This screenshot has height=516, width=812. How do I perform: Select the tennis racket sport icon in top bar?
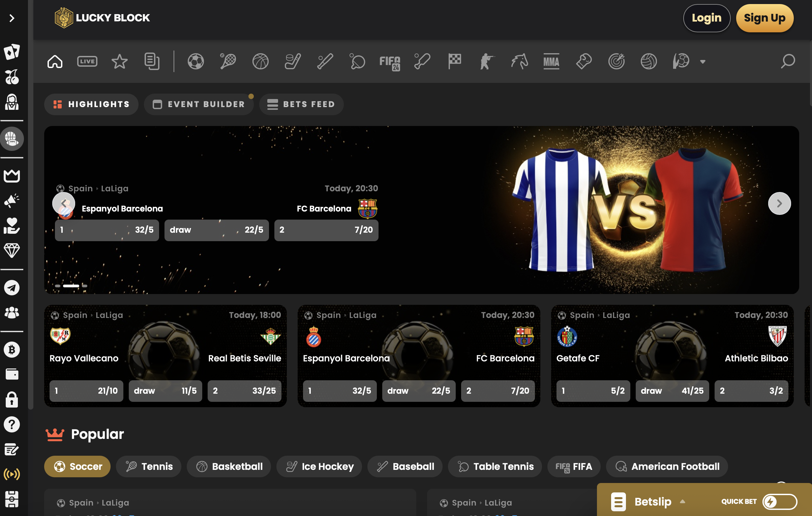click(x=228, y=61)
